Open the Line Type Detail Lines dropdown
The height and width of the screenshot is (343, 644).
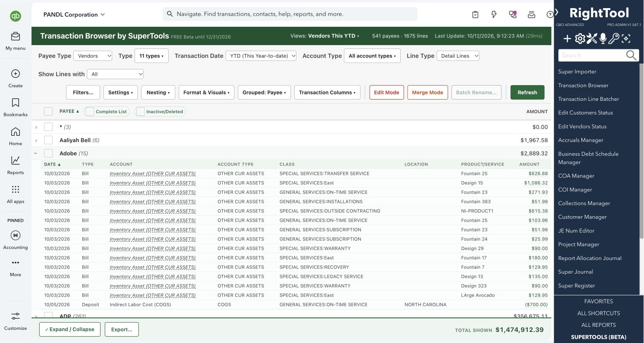coord(458,56)
